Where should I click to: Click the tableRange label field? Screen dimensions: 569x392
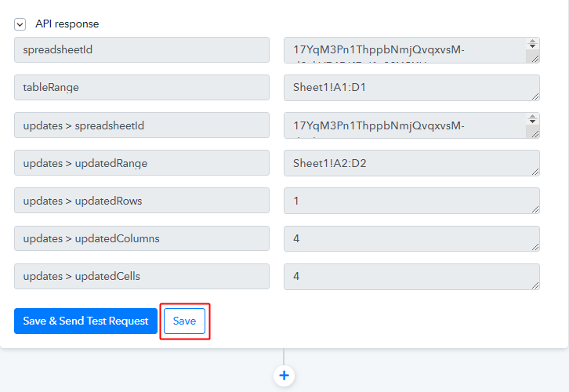[141, 88]
